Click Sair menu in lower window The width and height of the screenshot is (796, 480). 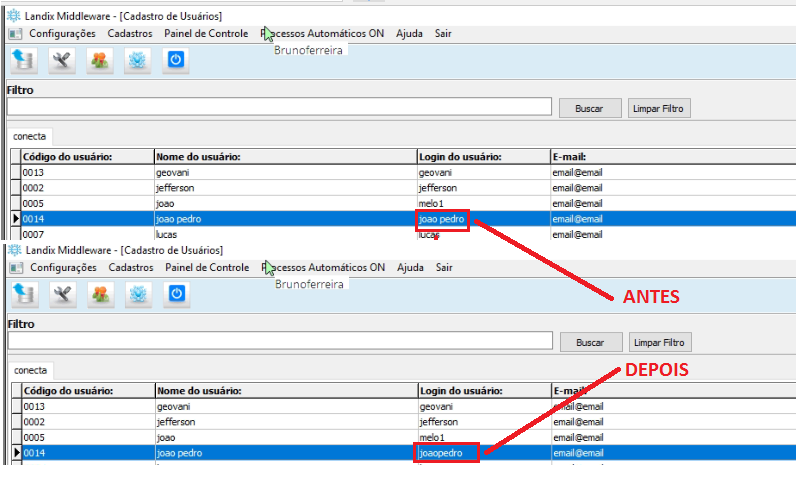tap(444, 267)
